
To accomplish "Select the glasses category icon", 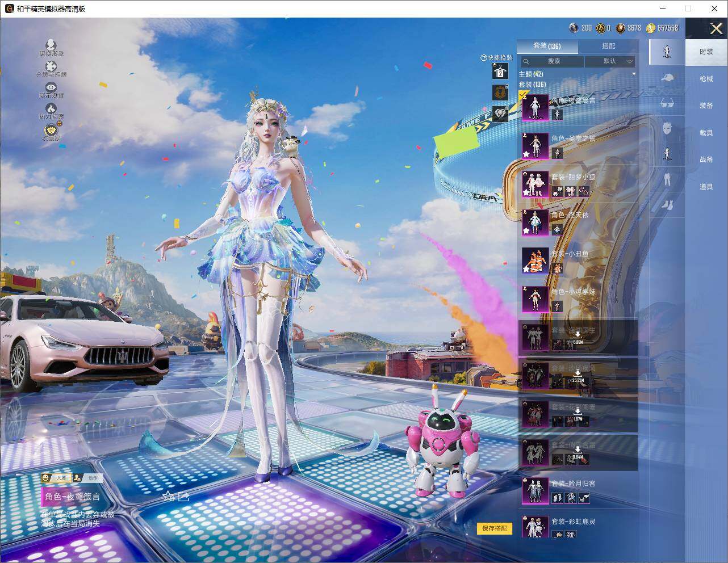I will pyautogui.click(x=667, y=103).
